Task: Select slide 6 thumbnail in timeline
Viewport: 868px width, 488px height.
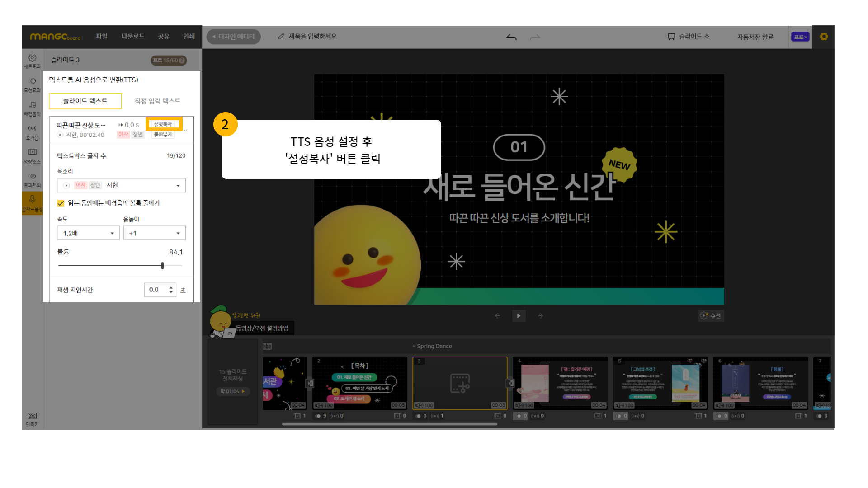Action: tap(760, 383)
